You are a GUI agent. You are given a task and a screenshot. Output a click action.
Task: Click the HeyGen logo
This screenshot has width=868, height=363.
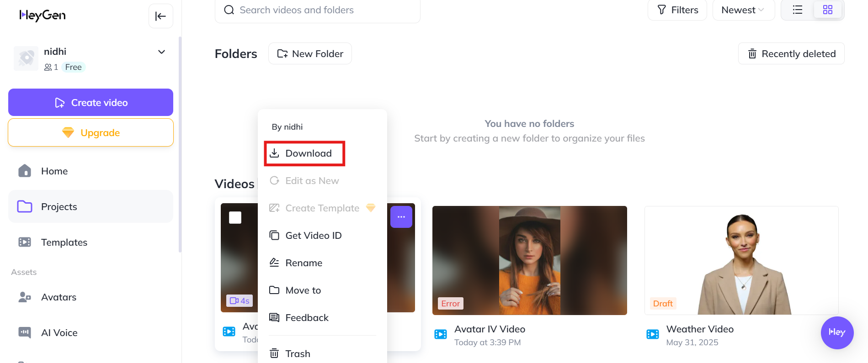click(43, 16)
